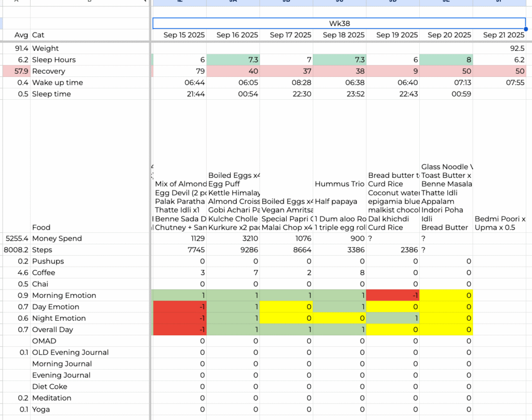Viewport: 532px width, 420px height.
Task: Select the Sep 20 2025 date header
Action: point(446,35)
